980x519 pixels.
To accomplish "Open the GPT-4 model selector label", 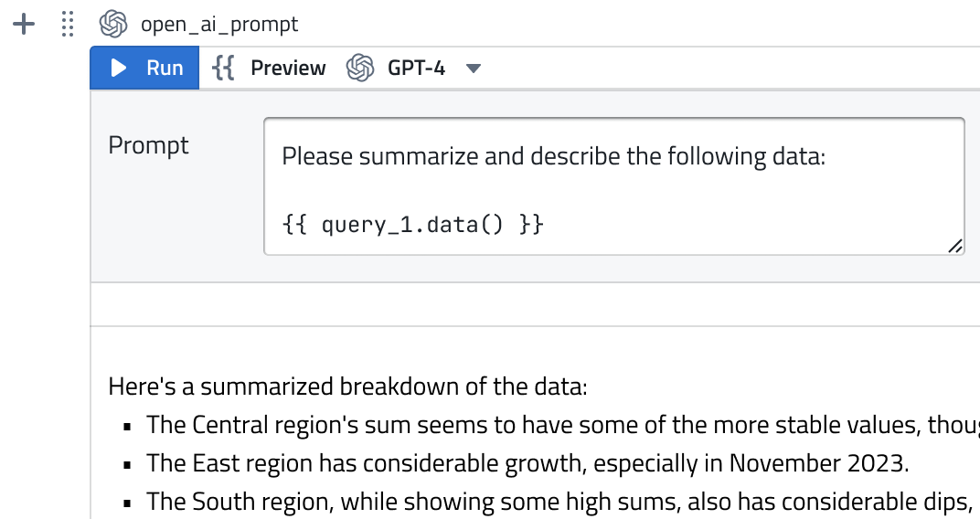I will pos(416,68).
